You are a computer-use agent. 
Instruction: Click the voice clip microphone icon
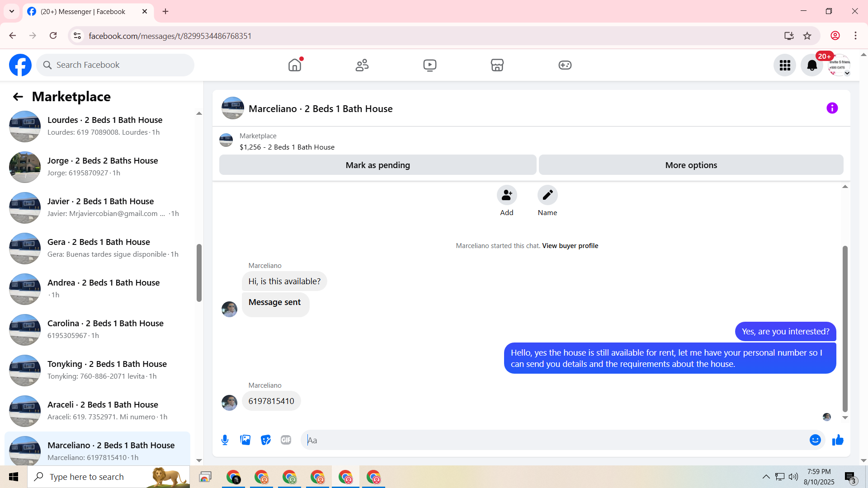click(x=225, y=440)
